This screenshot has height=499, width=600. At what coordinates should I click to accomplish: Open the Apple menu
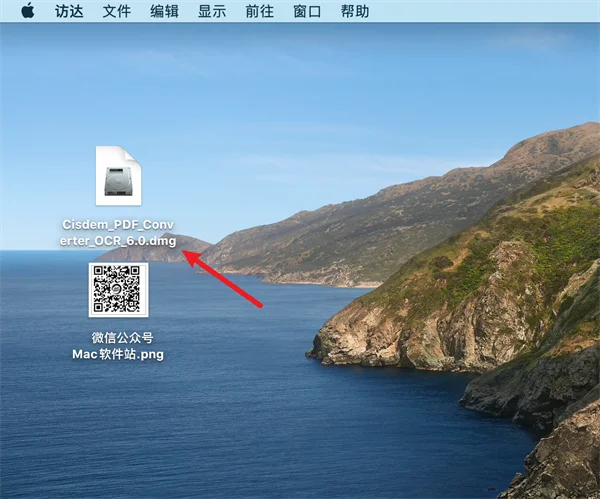coord(28,11)
